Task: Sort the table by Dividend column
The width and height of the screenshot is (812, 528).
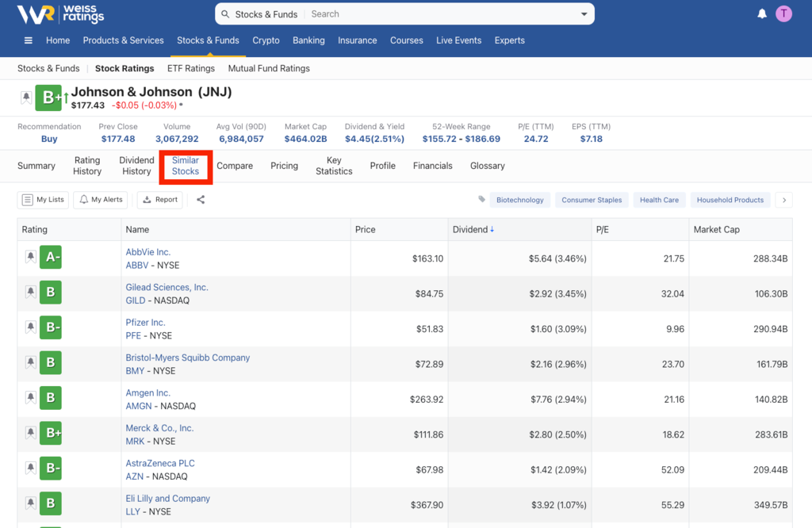Action: (473, 229)
